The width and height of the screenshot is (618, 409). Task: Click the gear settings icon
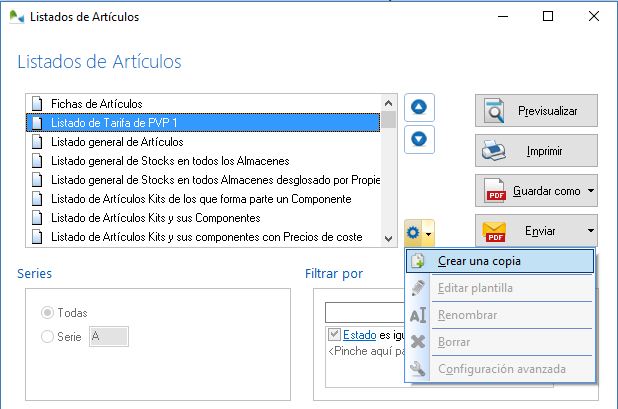pyautogui.click(x=413, y=233)
